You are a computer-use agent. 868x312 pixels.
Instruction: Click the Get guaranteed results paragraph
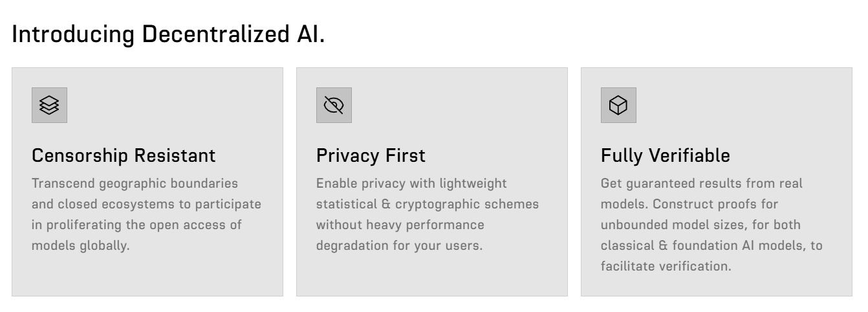click(x=711, y=225)
